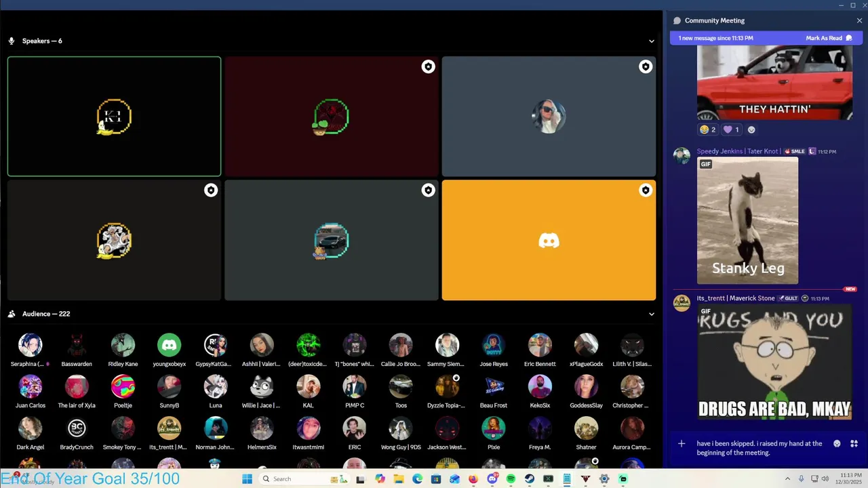868x488 pixels.
Task: Select HelmersSix audience avatar
Action: (x=262, y=428)
